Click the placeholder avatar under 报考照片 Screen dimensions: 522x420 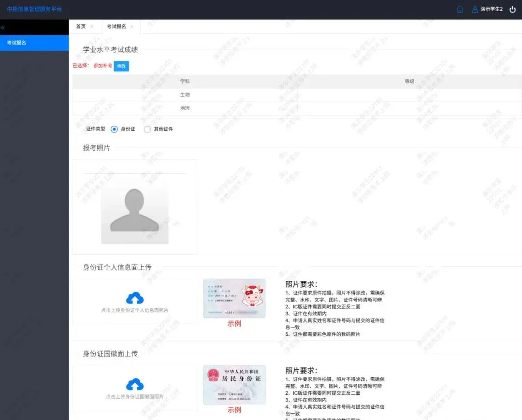134,211
